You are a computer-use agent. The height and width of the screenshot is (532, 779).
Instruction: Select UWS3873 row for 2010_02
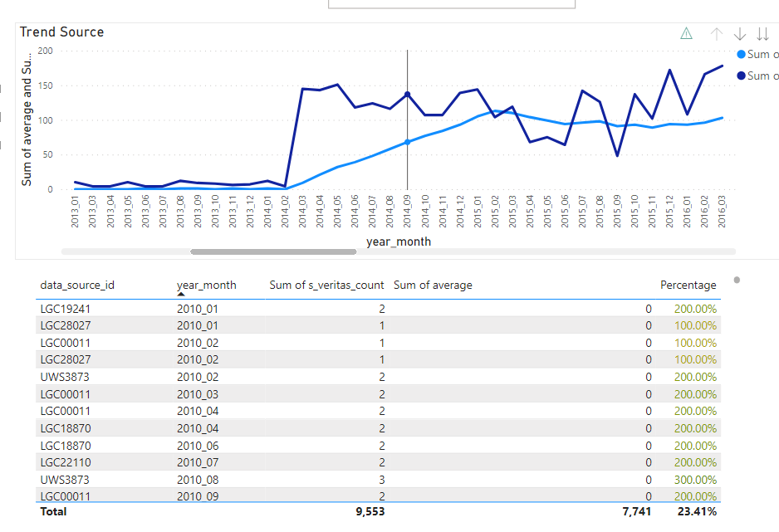(378, 377)
